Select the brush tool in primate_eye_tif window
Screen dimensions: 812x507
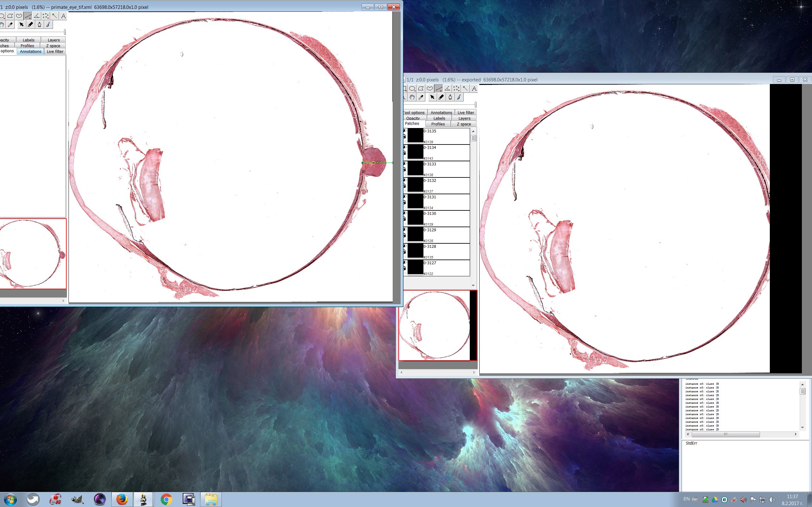click(x=48, y=24)
